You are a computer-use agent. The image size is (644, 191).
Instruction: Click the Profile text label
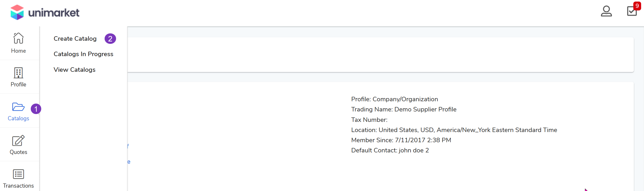(x=18, y=85)
